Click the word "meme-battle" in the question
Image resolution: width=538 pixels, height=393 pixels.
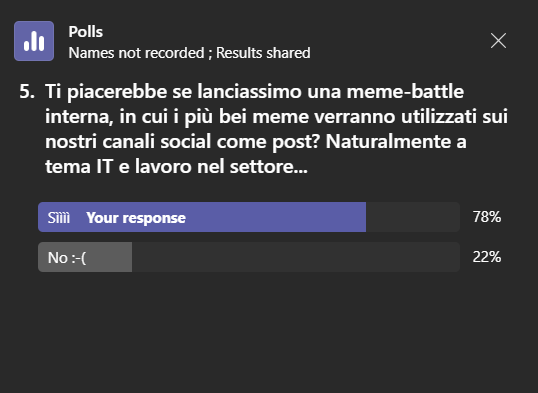[405, 92]
